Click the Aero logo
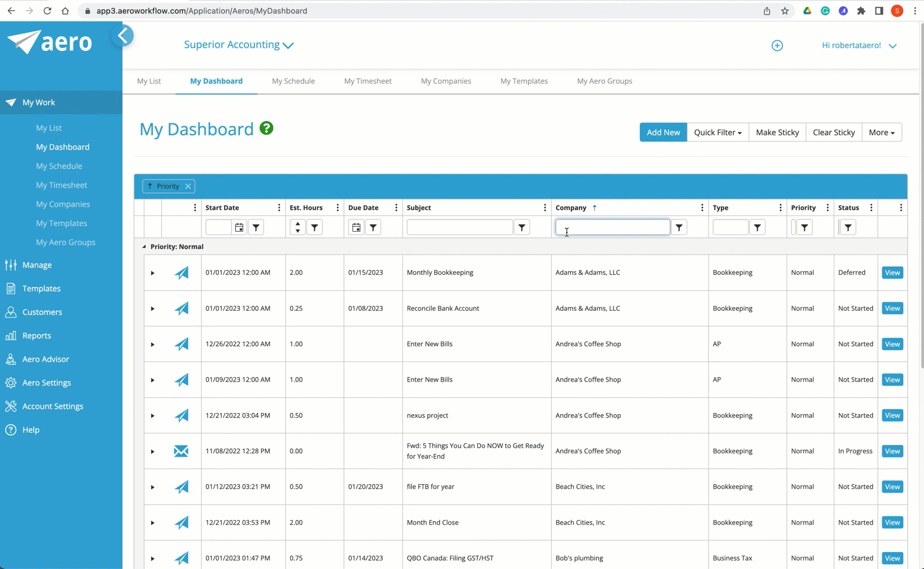Image resolution: width=924 pixels, height=569 pixels. 50,42
